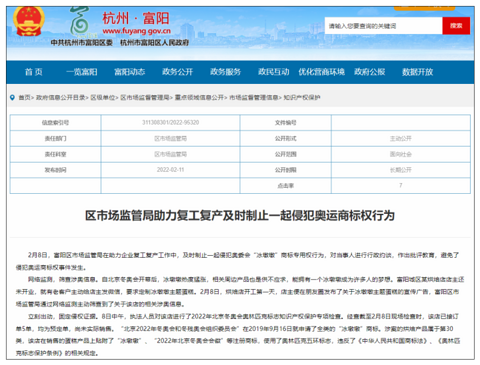Click the 主动公开 value cell

401,138
